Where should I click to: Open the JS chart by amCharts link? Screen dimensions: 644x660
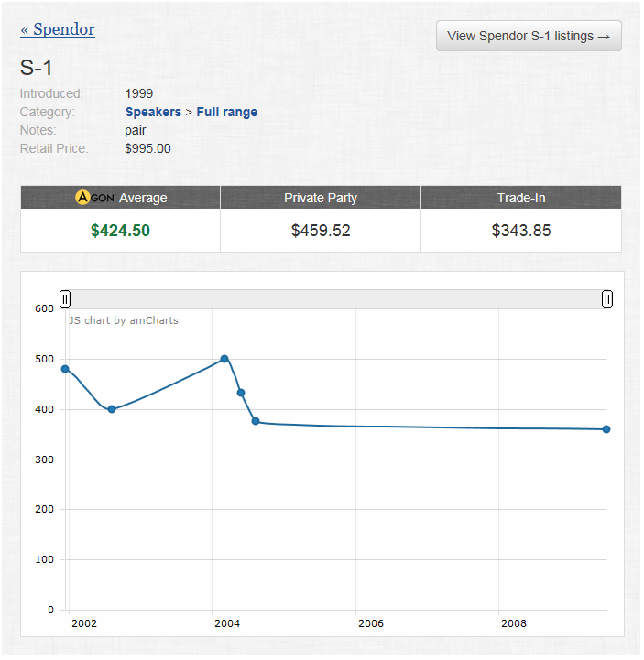coord(124,320)
